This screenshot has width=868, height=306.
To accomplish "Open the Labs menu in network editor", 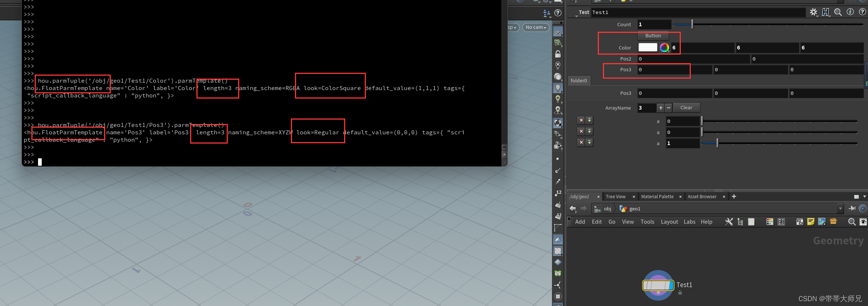I will pos(689,222).
